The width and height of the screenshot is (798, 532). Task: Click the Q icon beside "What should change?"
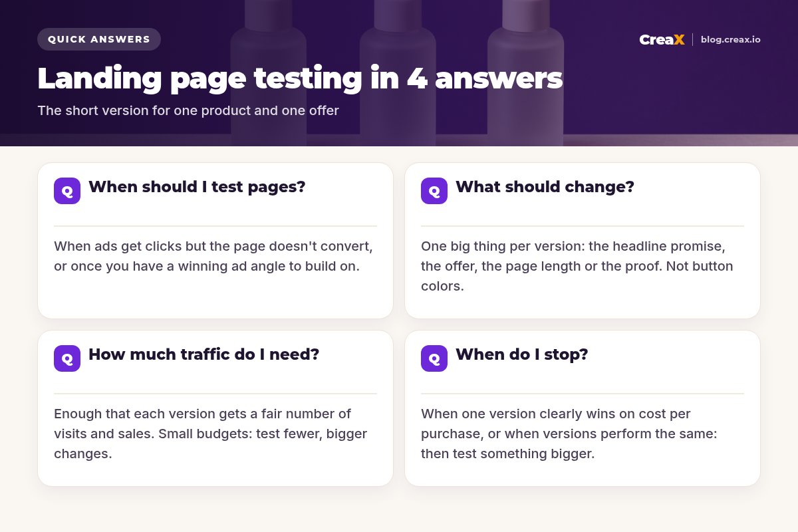click(x=434, y=191)
